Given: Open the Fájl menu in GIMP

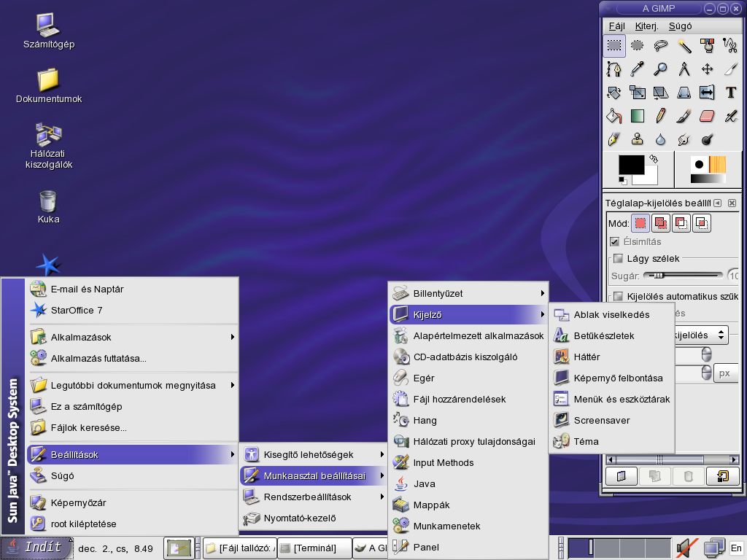Looking at the screenshot, I should [x=617, y=26].
